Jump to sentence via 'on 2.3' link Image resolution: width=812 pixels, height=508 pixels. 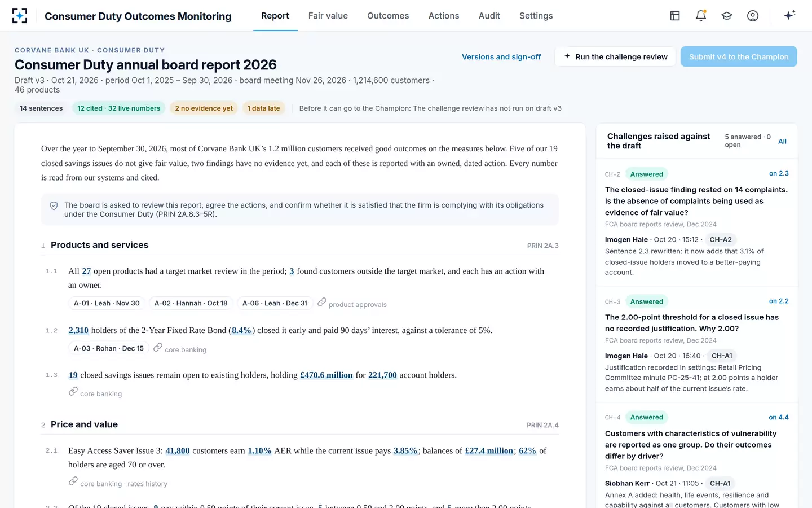coord(779,173)
